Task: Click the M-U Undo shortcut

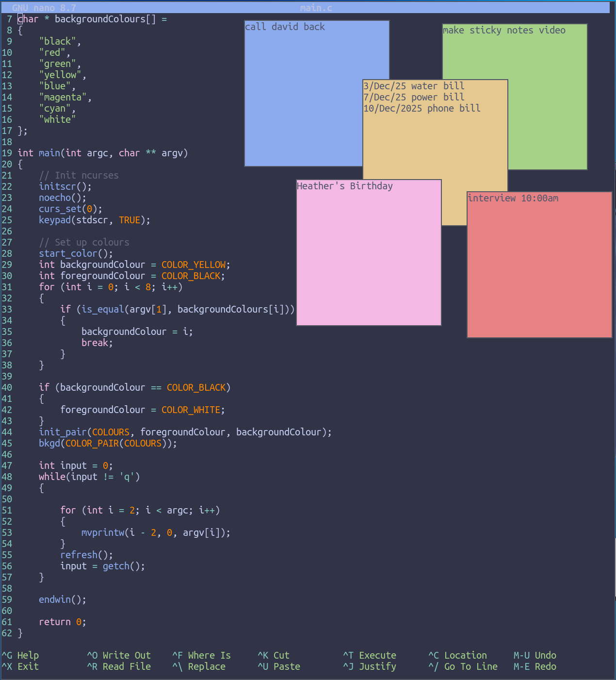Action: 535,655
